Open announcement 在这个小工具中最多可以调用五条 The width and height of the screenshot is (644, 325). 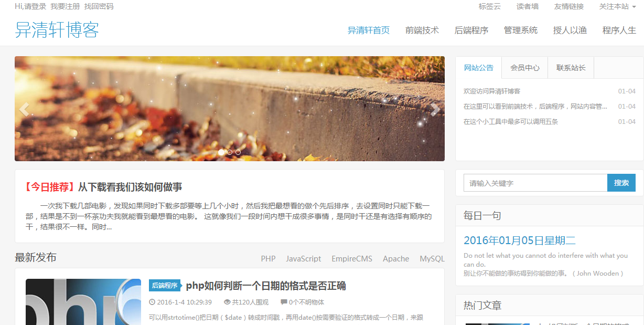(x=511, y=122)
